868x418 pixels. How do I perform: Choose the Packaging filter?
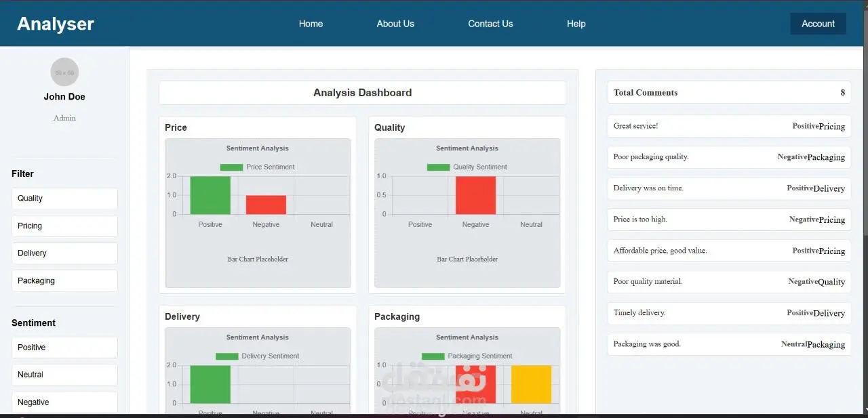[64, 280]
